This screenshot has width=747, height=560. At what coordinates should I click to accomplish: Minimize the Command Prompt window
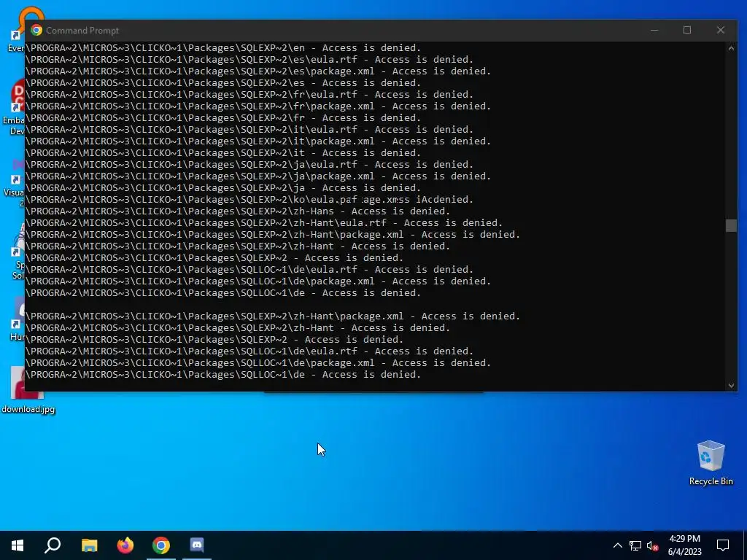click(654, 30)
